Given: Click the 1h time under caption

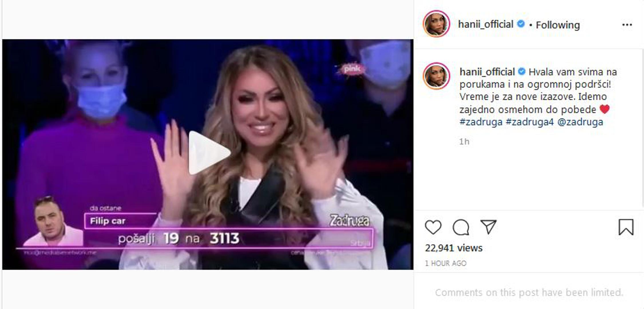Looking at the screenshot, I should click(464, 142).
